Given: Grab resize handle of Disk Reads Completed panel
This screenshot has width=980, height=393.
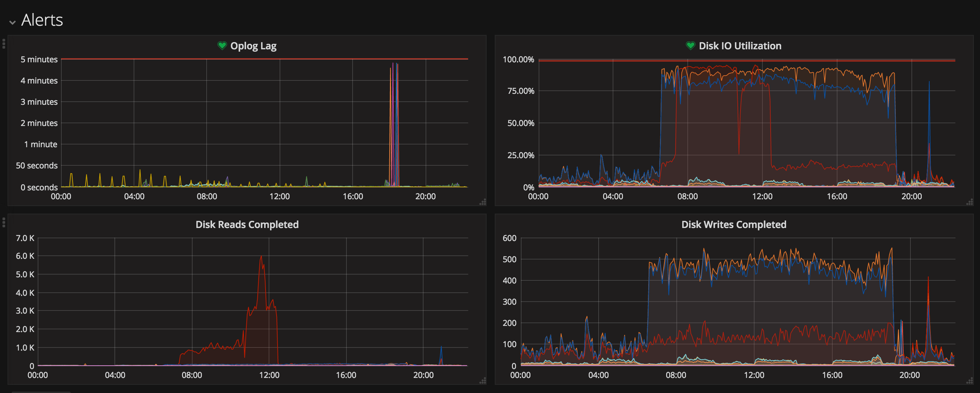Looking at the screenshot, I should coord(483,381).
